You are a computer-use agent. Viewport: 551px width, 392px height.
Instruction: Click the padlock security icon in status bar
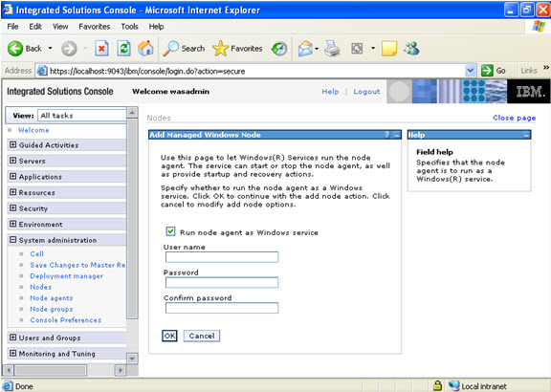tap(437, 385)
